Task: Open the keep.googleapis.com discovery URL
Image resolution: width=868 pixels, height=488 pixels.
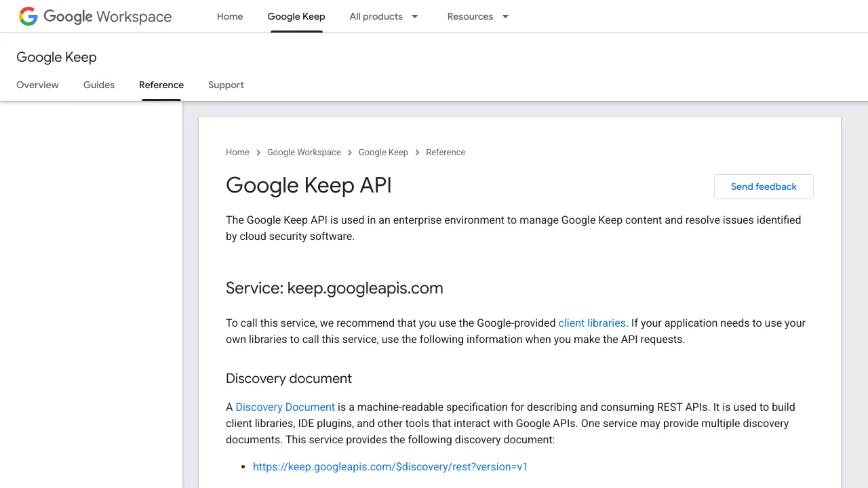Action: pyautogui.click(x=390, y=467)
